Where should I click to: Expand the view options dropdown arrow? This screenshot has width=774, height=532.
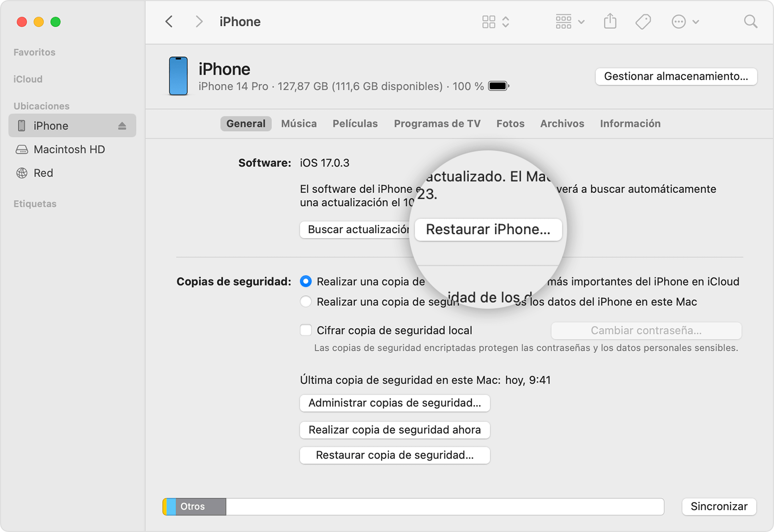pos(581,21)
